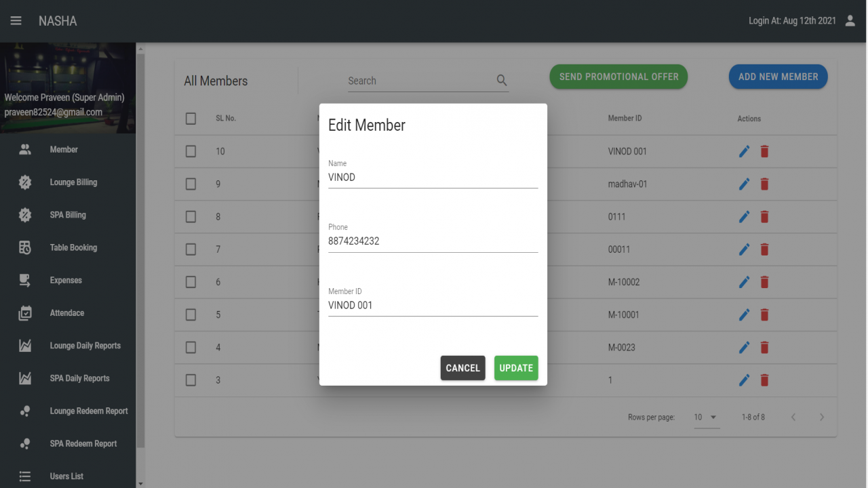Screen dimensions: 868x488
Task: Click the sidebar scroll down arrow
Action: 140,483
